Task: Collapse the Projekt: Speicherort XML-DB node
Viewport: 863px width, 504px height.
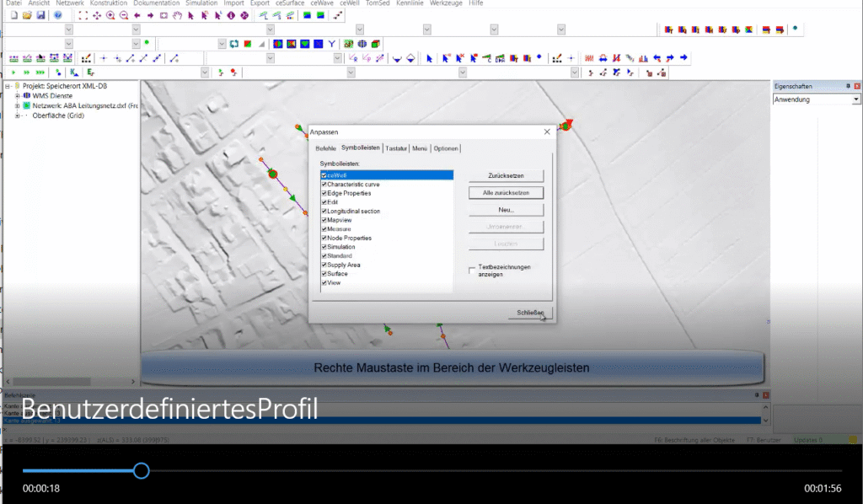Action: coord(7,86)
